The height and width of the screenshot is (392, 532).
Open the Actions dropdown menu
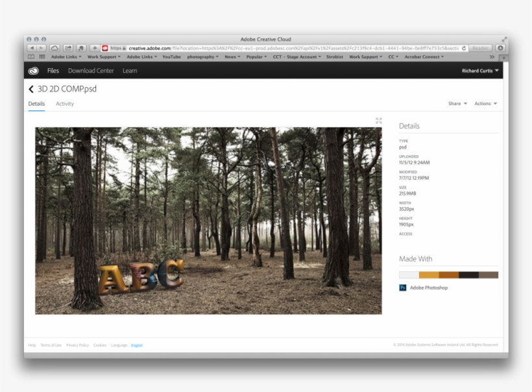tap(485, 104)
